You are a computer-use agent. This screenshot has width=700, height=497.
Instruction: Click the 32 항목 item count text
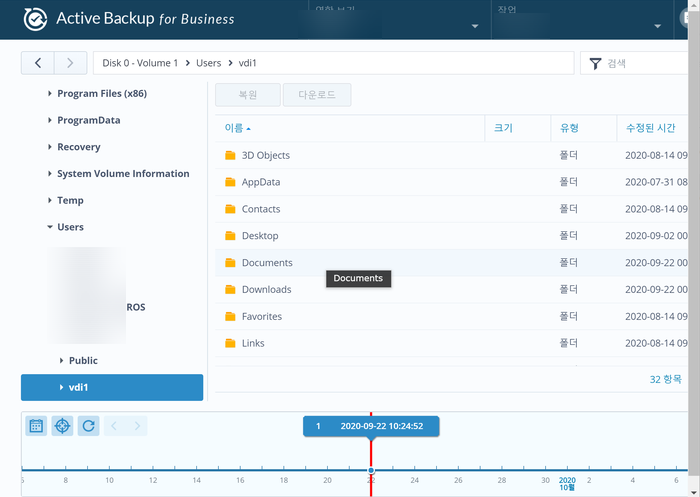click(x=666, y=380)
